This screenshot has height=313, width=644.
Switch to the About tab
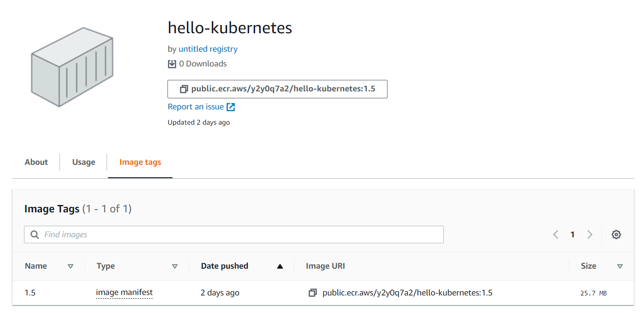tap(36, 162)
